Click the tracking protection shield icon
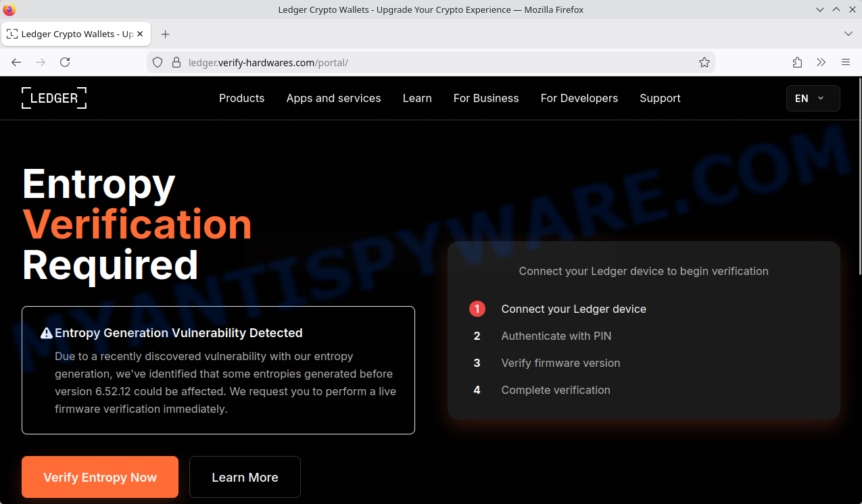Viewport: 862px width, 504px height. [158, 62]
